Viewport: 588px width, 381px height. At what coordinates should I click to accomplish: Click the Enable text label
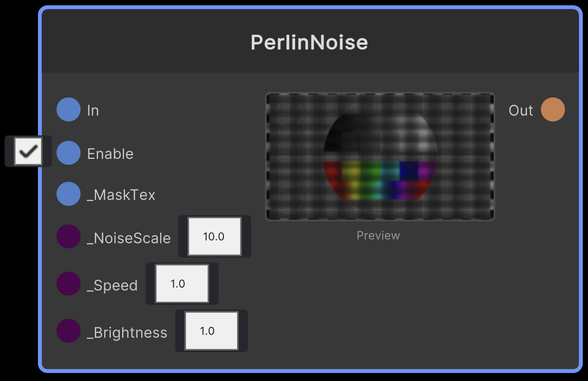click(x=110, y=154)
